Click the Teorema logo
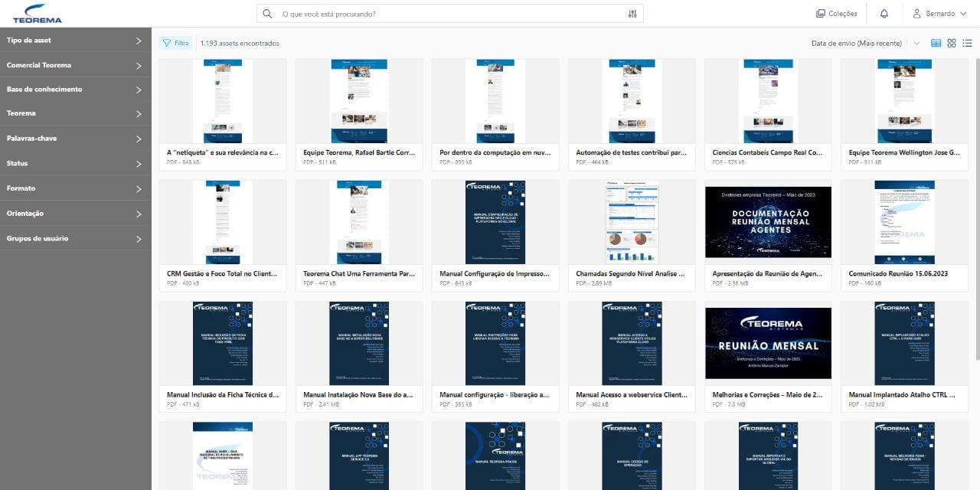The height and width of the screenshot is (490, 980). 38,13
